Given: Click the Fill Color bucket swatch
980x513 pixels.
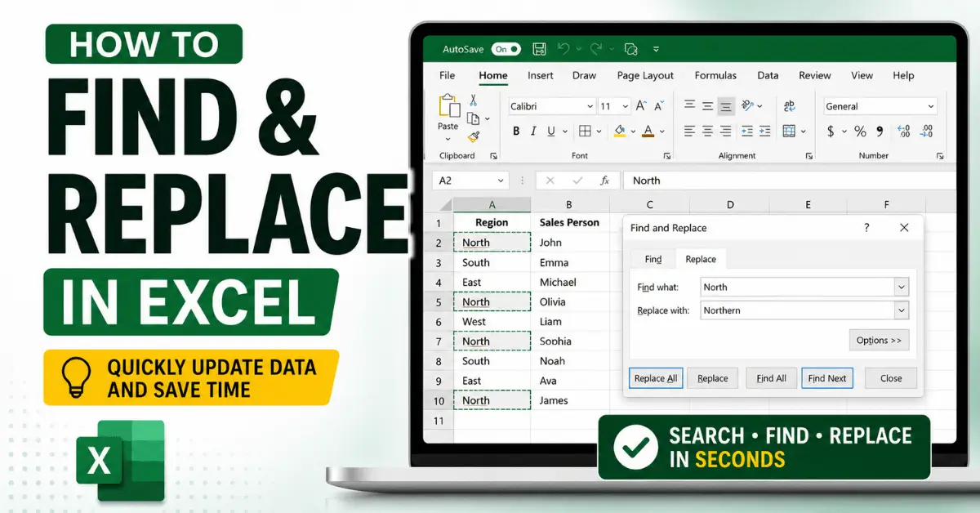Looking at the screenshot, I should (x=620, y=131).
